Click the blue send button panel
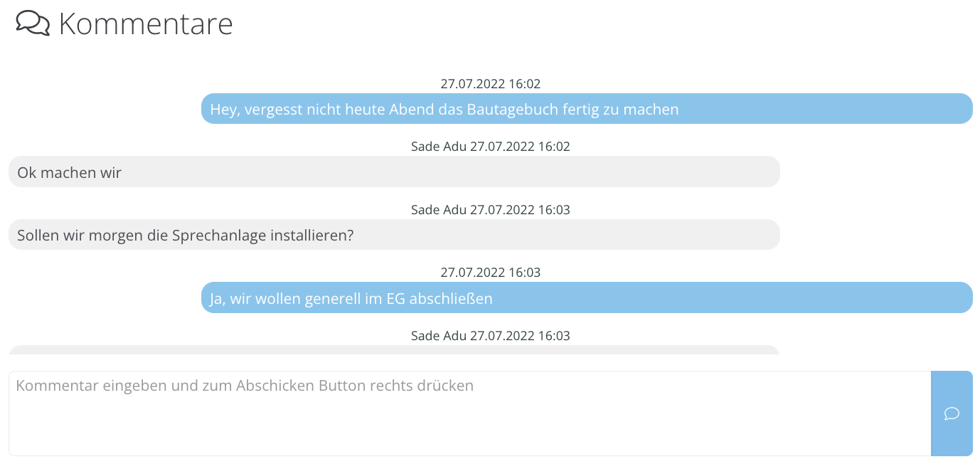980x474 pixels. [952, 414]
